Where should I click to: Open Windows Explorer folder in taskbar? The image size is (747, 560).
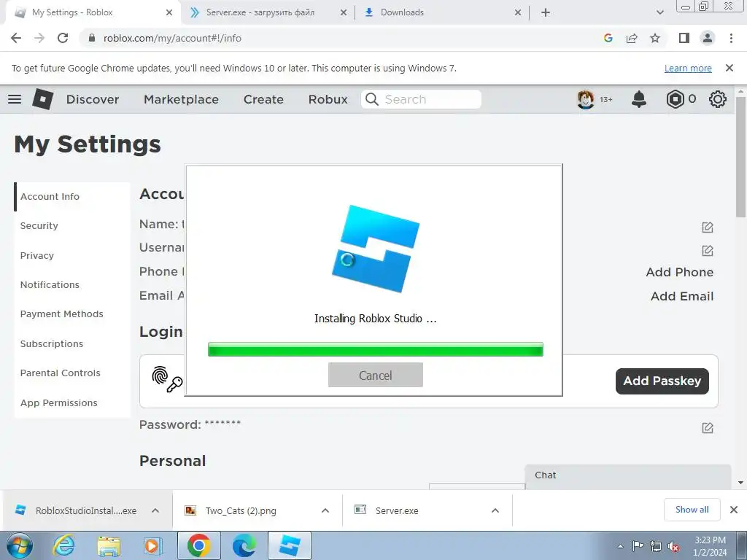click(x=109, y=545)
